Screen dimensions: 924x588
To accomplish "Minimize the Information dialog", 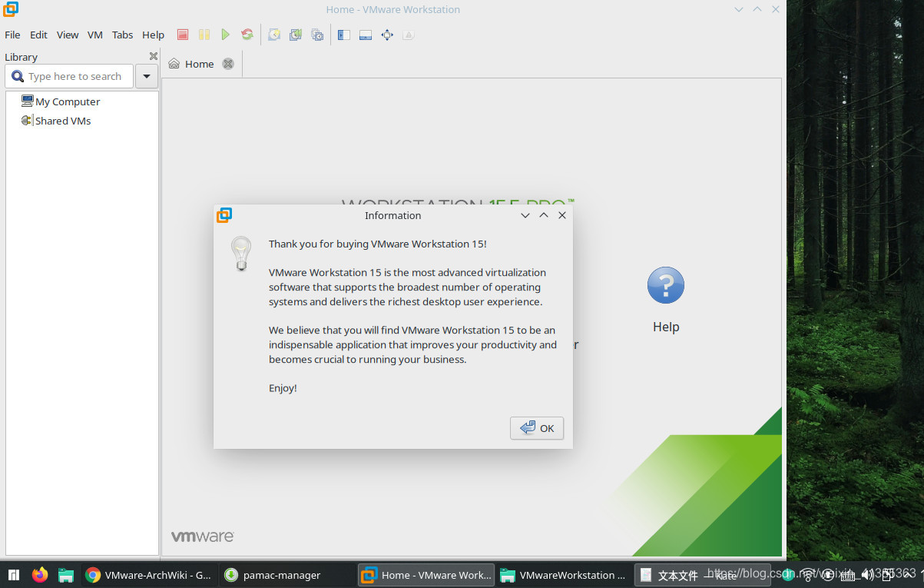I will [x=525, y=215].
